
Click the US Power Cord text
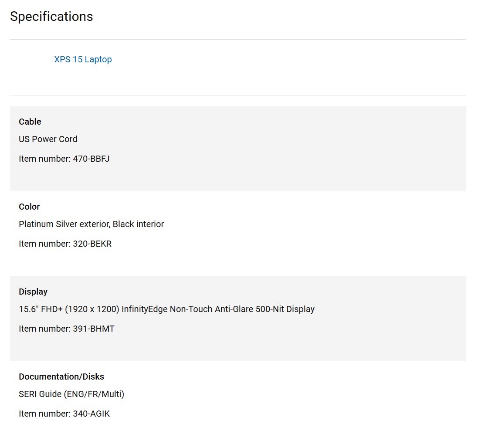[48, 139]
